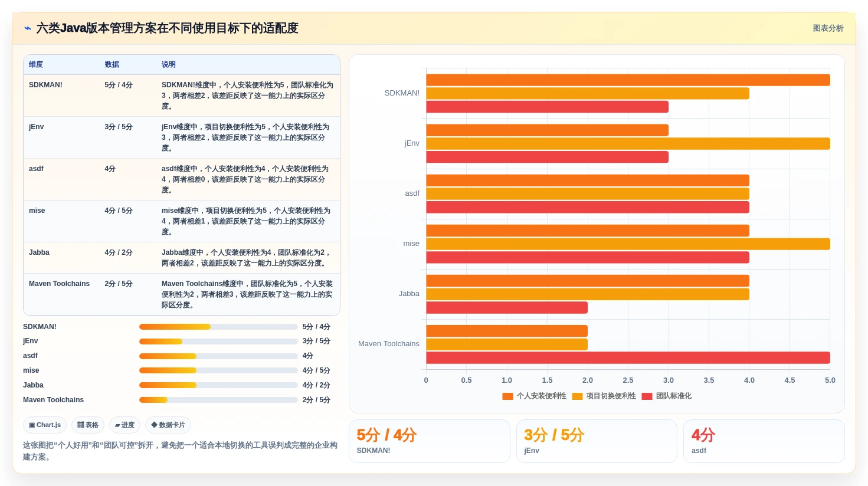Click the 数据 column header
Viewport: 868px width, 486px height.
pyautogui.click(x=112, y=64)
